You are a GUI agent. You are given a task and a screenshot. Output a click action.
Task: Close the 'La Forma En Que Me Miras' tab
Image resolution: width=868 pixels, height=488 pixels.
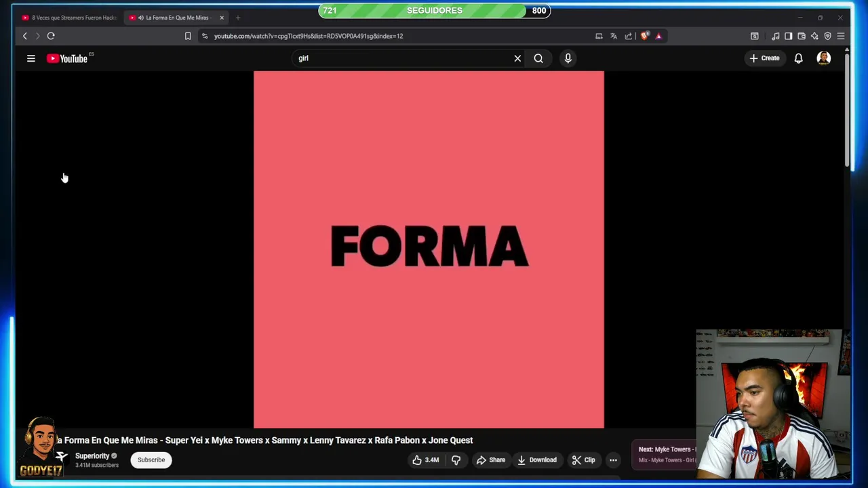point(222,18)
